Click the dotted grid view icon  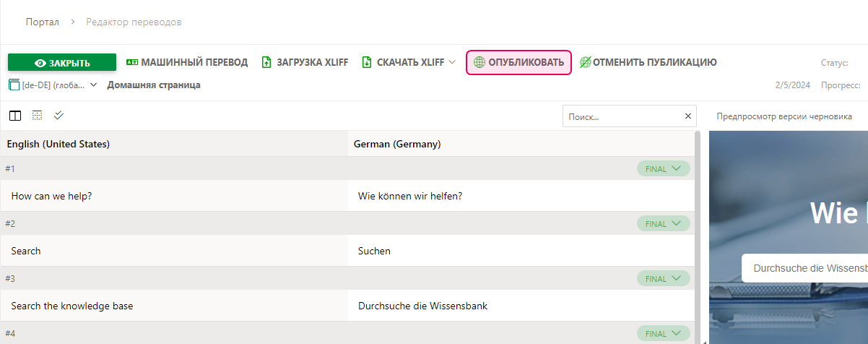click(x=38, y=116)
